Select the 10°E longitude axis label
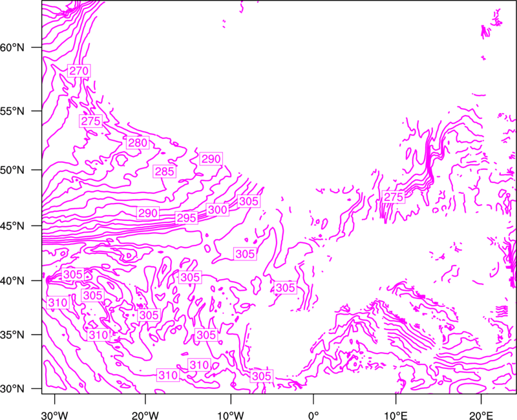517x420 pixels. (396, 415)
